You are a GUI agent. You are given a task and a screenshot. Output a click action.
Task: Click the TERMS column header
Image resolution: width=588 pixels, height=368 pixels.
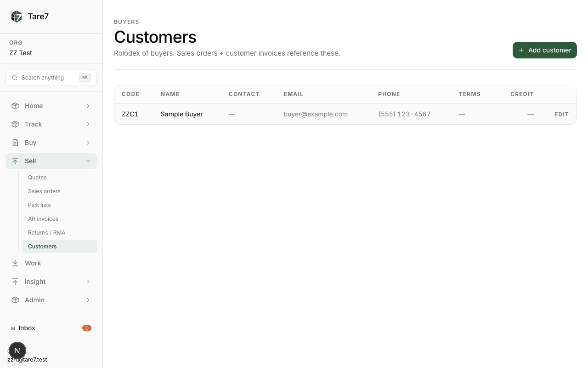[469, 94]
